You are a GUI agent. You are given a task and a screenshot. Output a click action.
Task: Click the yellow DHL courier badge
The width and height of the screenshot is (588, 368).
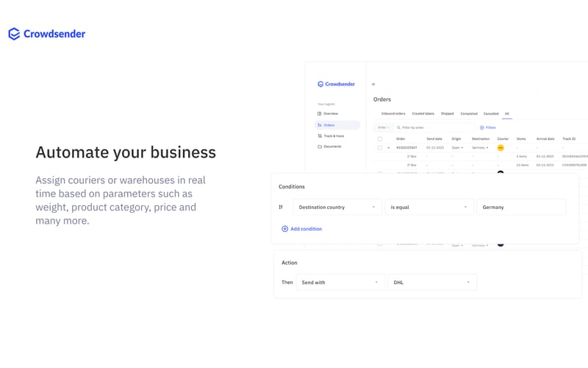coord(501,148)
